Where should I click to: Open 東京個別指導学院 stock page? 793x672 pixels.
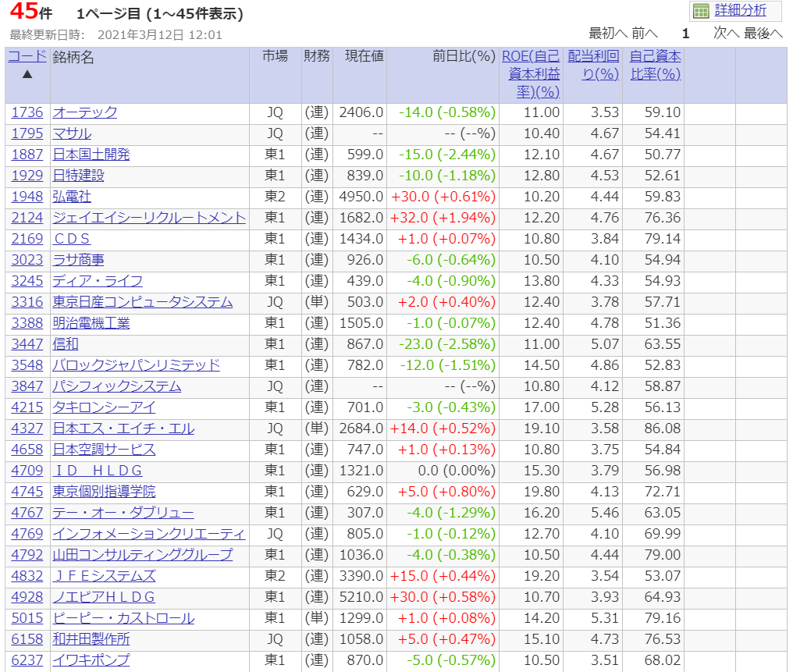point(104,492)
